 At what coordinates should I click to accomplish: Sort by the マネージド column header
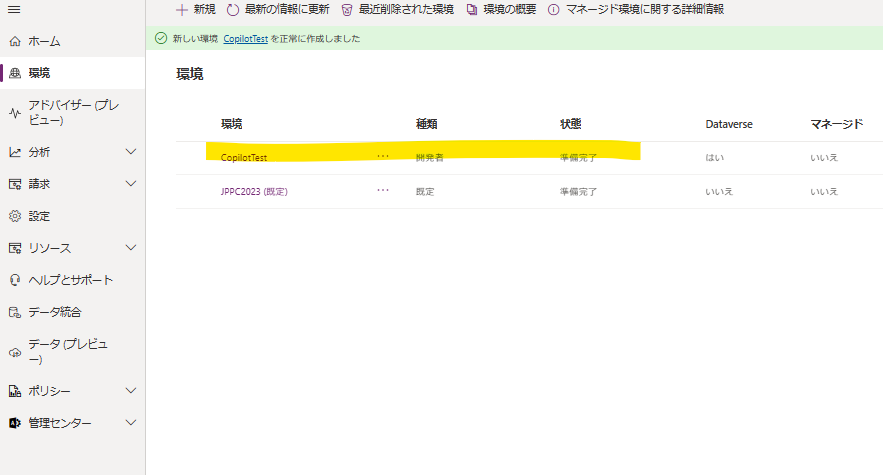click(836, 124)
